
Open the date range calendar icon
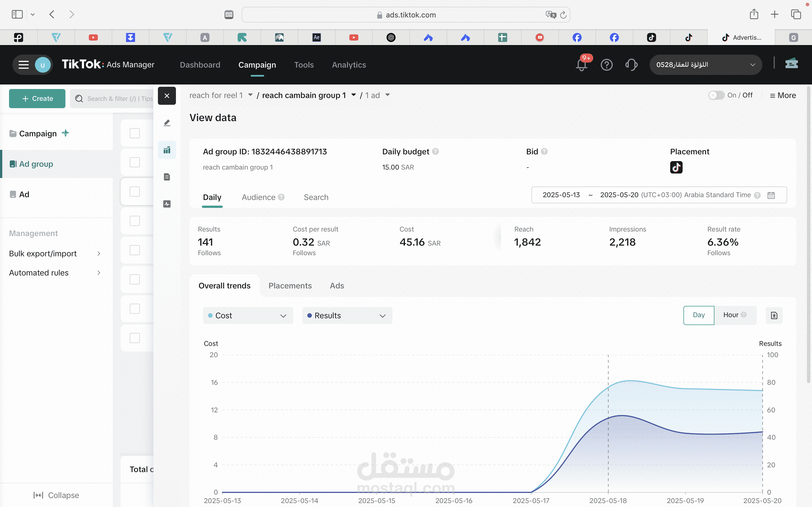tap(771, 195)
